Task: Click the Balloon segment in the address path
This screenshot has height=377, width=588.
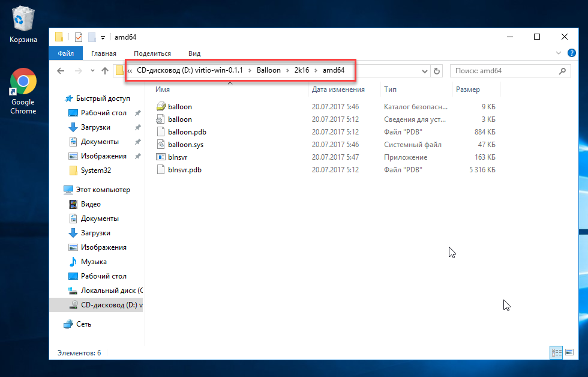Action: (x=269, y=70)
